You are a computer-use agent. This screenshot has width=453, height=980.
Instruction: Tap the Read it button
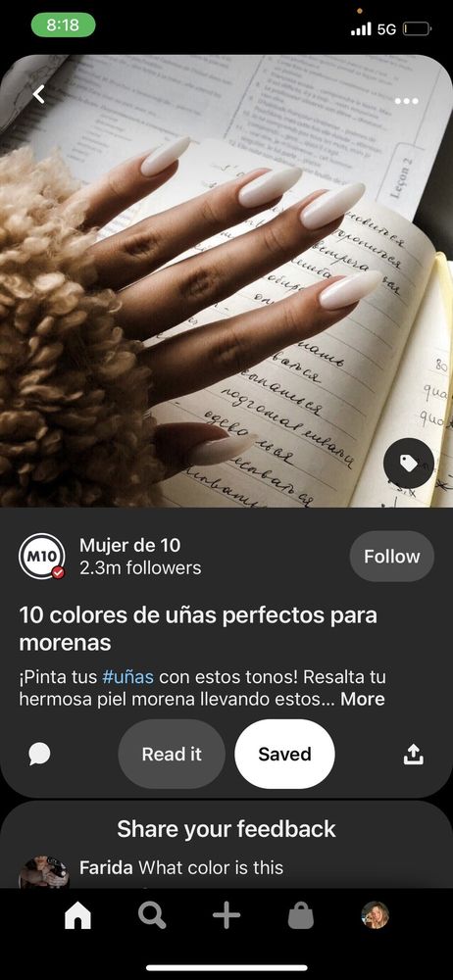coord(172,754)
